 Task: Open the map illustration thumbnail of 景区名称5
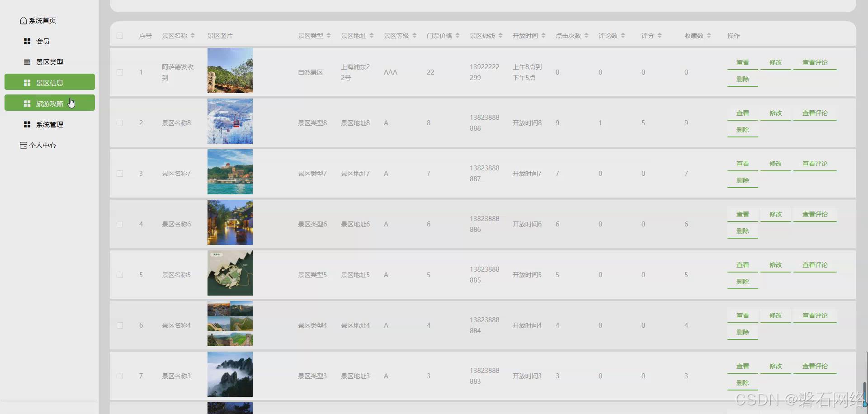pyautogui.click(x=230, y=273)
